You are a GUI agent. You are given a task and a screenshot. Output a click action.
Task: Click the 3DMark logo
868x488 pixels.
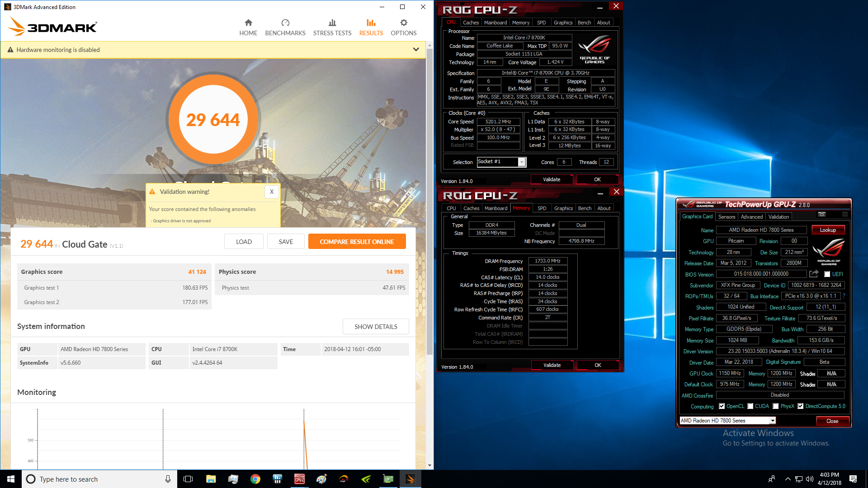[x=52, y=27]
